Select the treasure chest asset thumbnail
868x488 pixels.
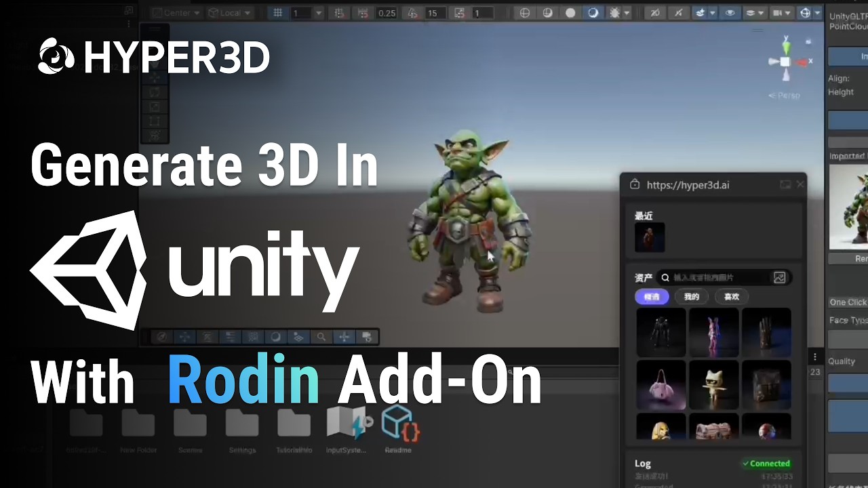714,426
